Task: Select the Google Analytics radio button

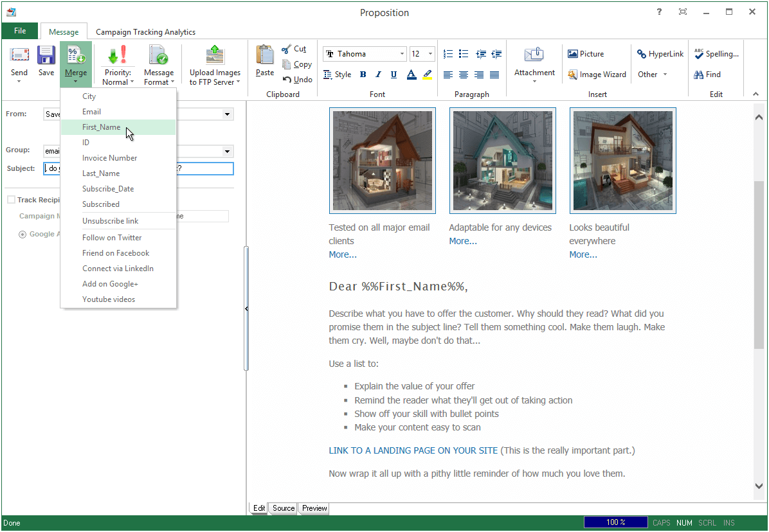Action: (x=23, y=235)
